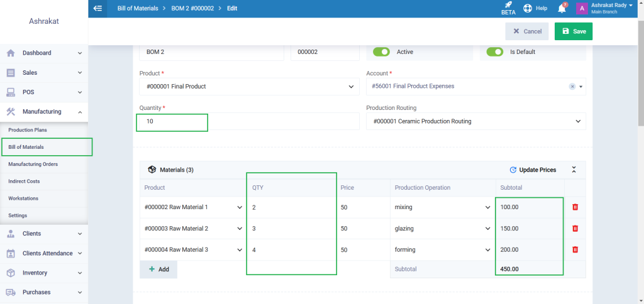Go to BOM 2 #000002 breadcrumb

pyautogui.click(x=192, y=8)
